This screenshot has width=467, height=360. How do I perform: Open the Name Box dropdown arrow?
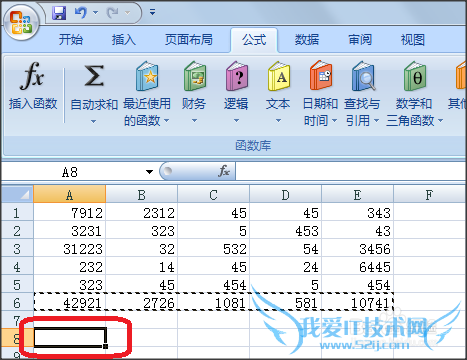click(149, 172)
